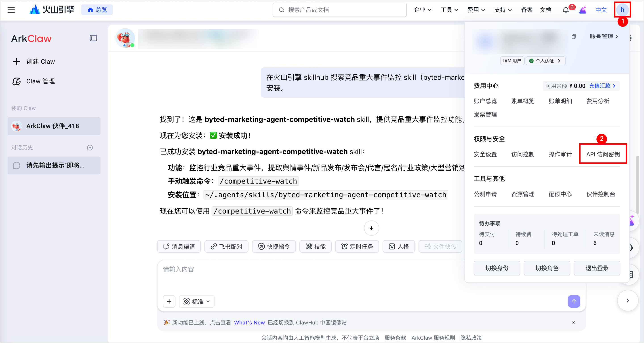Image resolution: width=644 pixels, height=343 pixels.
Task: Copy the account name icon
Action: [x=574, y=37]
